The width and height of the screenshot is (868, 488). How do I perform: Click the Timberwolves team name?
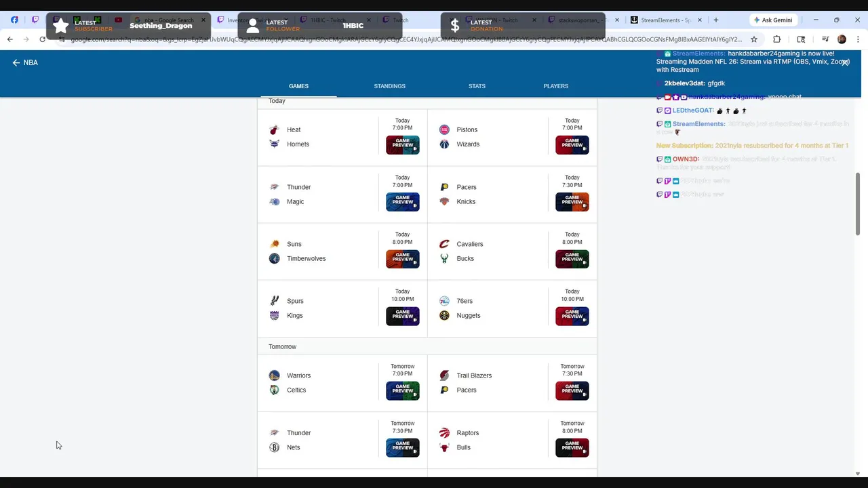[x=306, y=258]
